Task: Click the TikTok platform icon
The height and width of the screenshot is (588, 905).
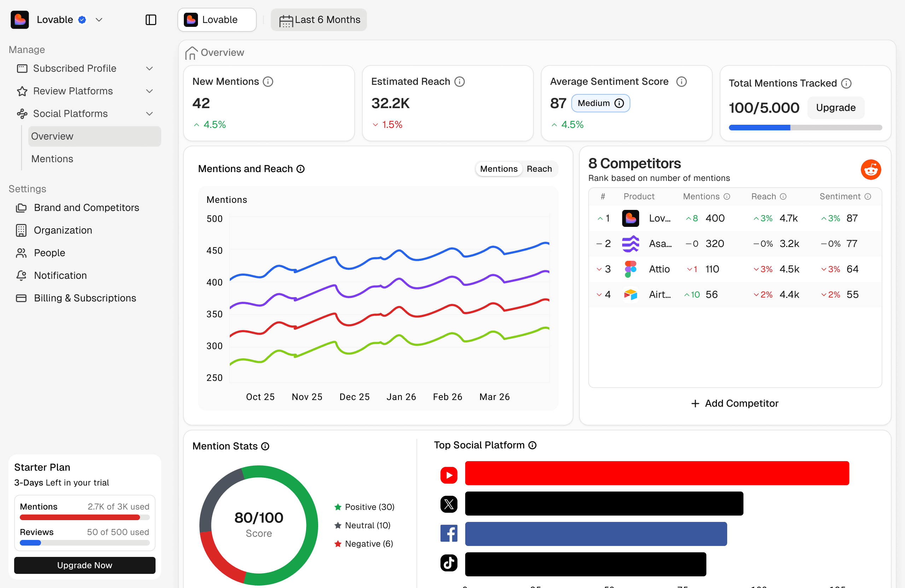Action: 449,563
